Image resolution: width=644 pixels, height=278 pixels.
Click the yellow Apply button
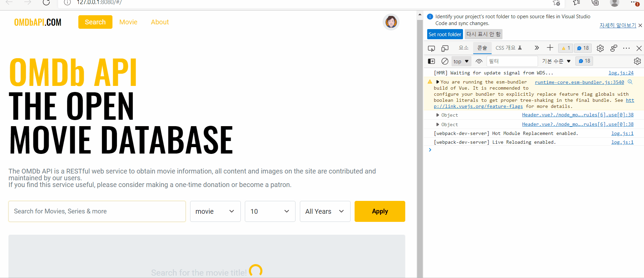pyautogui.click(x=380, y=211)
